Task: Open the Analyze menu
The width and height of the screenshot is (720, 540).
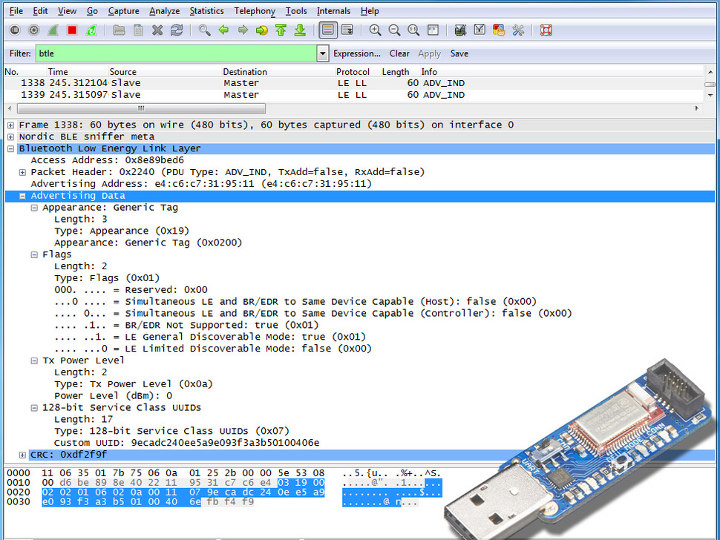Action: pyautogui.click(x=164, y=11)
